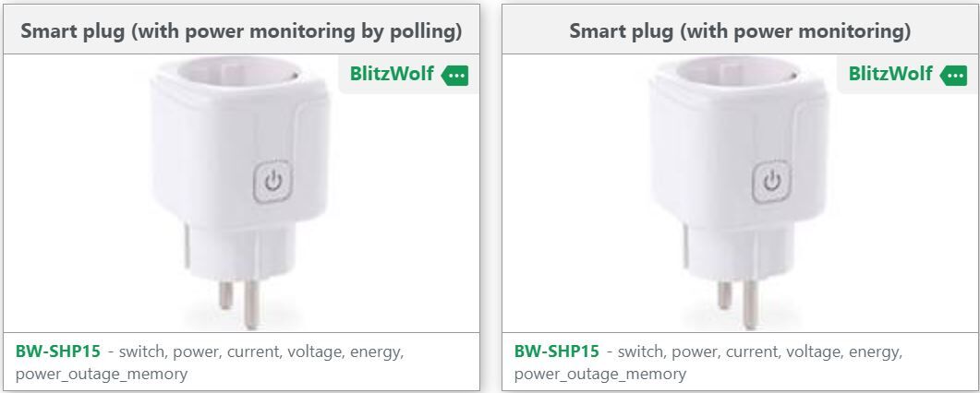The image size is (980, 393).
Task: Open BW-SHP15 model link in right card
Action: coord(556,351)
